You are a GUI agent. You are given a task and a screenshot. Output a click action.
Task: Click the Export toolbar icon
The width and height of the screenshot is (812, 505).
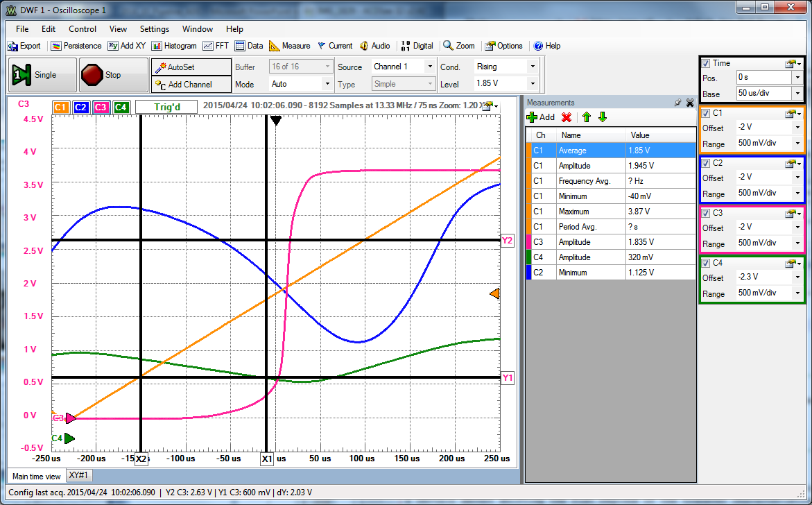(x=24, y=46)
